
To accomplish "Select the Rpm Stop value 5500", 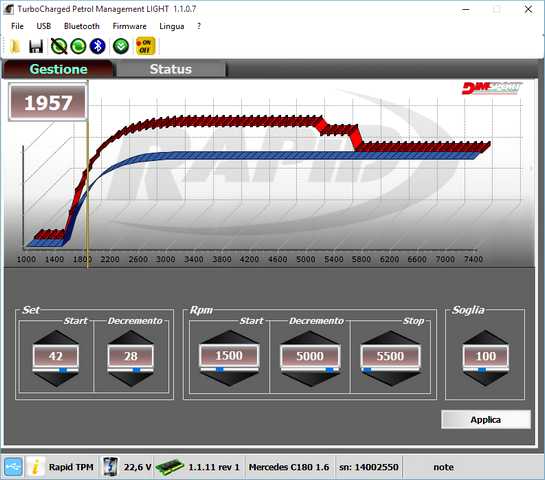I will [390, 356].
